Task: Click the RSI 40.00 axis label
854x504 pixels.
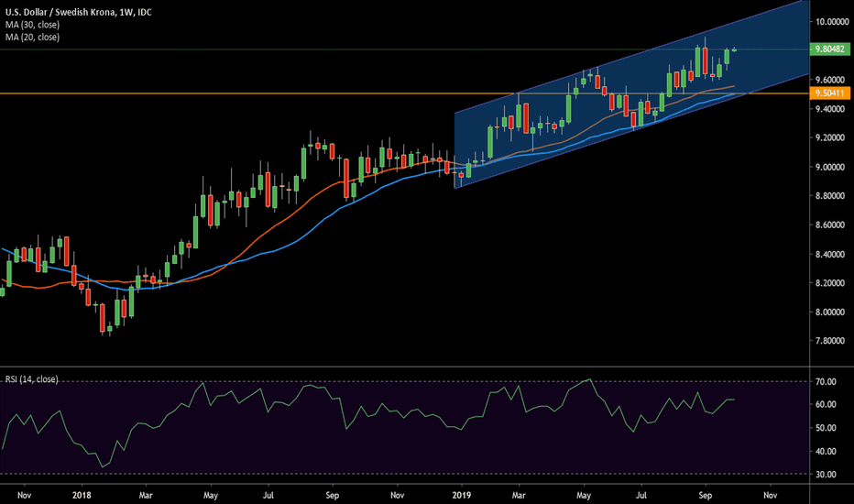Action: click(826, 451)
